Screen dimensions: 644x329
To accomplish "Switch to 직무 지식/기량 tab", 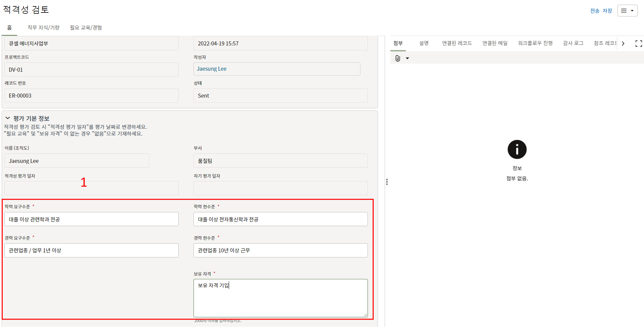I will click(x=43, y=28).
